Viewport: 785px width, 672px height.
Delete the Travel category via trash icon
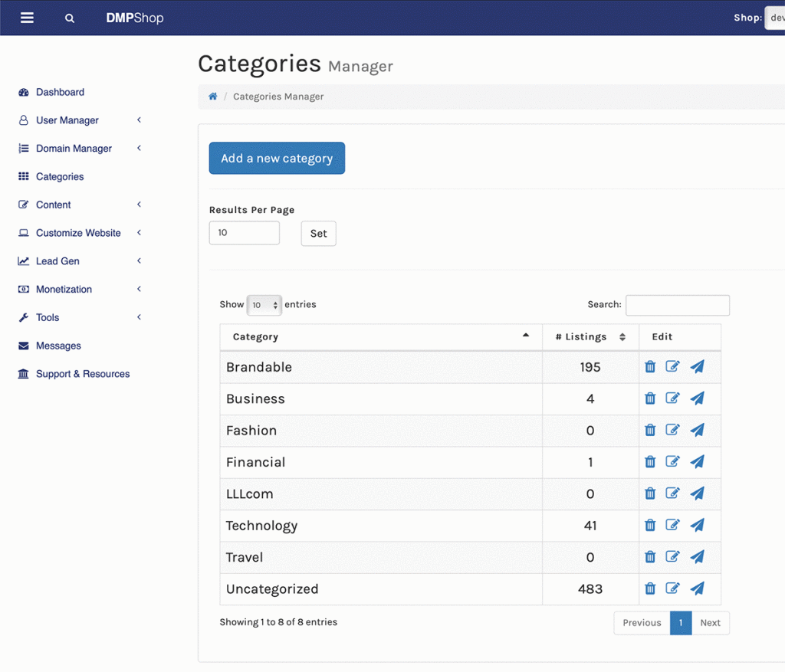click(x=650, y=557)
